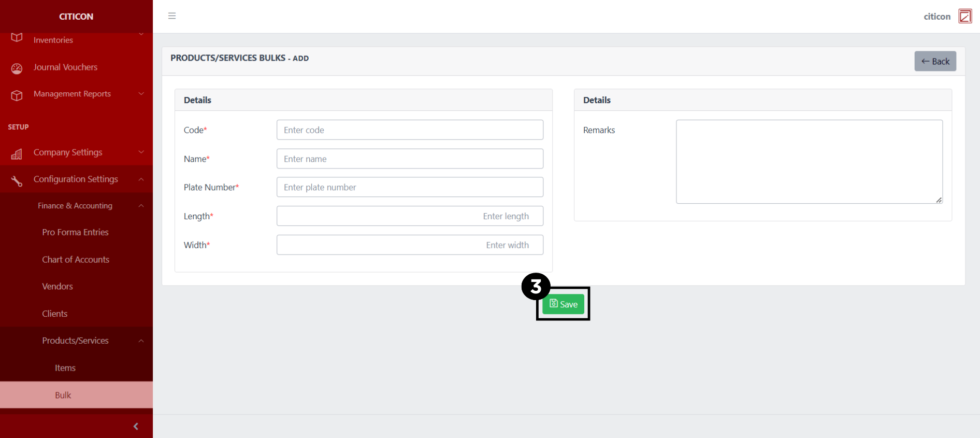The image size is (980, 438).
Task: Open Journal Vouchers menu item
Action: pyautogui.click(x=65, y=67)
